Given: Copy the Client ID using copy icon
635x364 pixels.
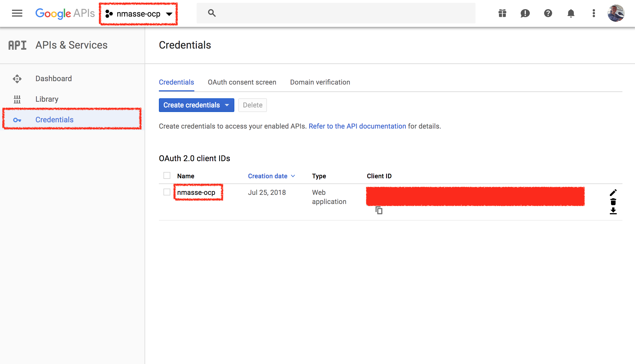Looking at the screenshot, I should click(x=379, y=210).
